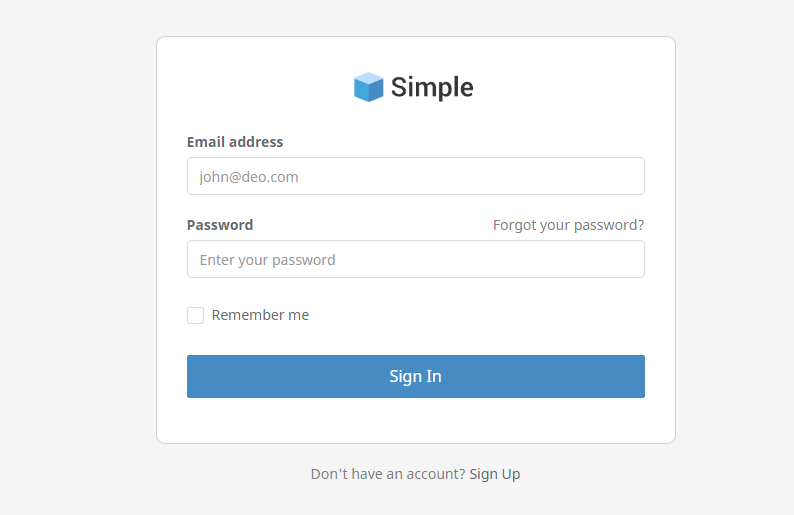Go to account registration via Sign Up

[495, 474]
